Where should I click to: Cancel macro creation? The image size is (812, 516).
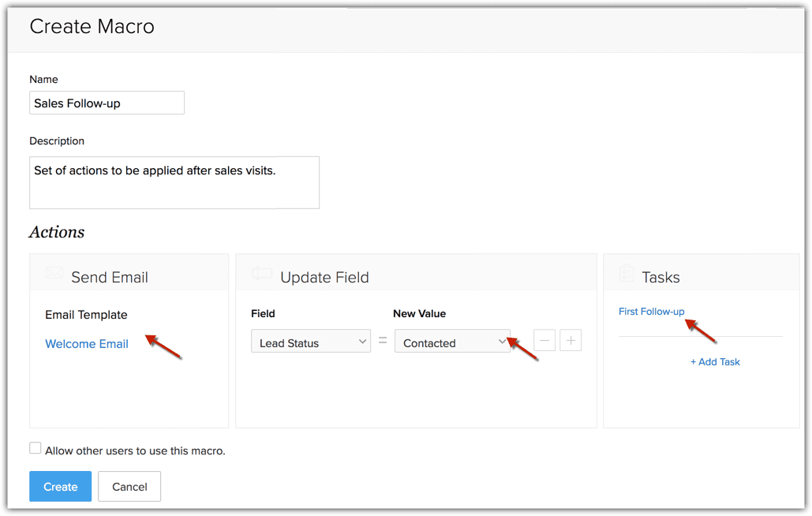point(129,487)
